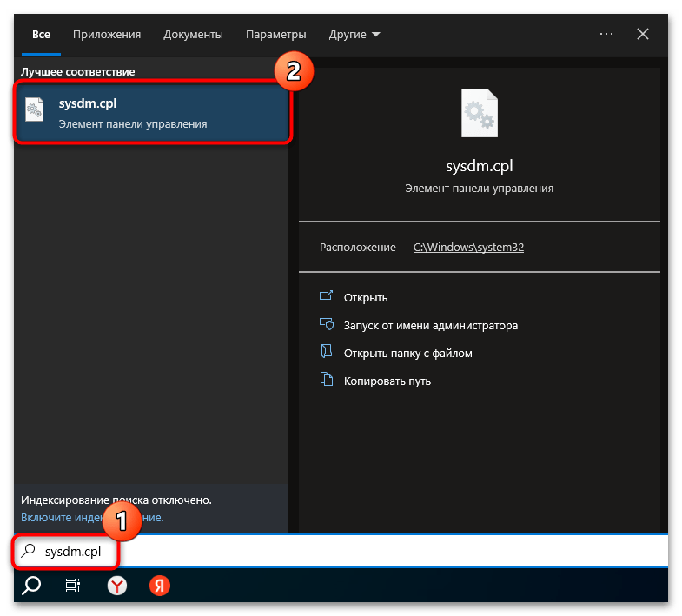This screenshot has height=616, width=682.
Task: Click the Включите индексирование link
Action: pos(92,517)
